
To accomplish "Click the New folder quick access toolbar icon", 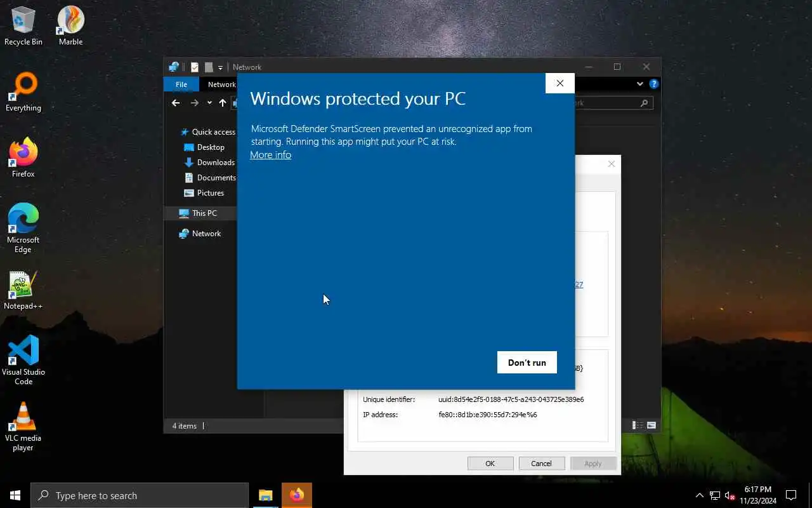I will pyautogui.click(x=209, y=67).
